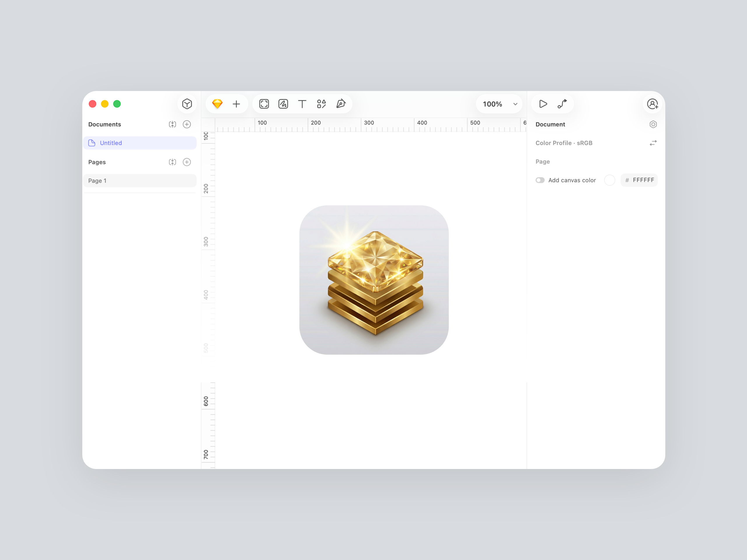The height and width of the screenshot is (560, 747).
Task: Open the Untitled document
Action: [111, 143]
